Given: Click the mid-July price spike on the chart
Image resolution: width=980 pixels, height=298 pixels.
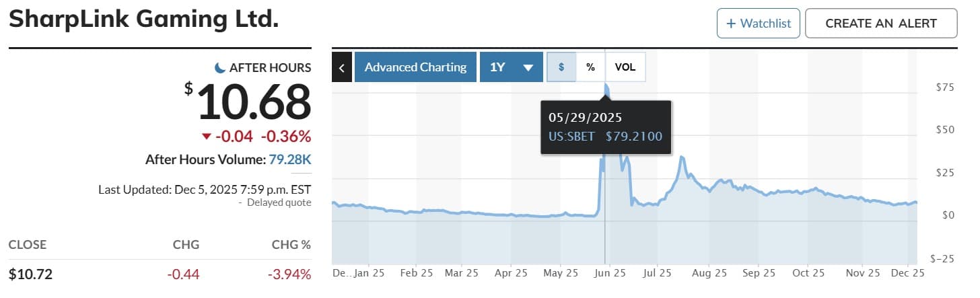Looking at the screenshot, I should click(x=682, y=158).
